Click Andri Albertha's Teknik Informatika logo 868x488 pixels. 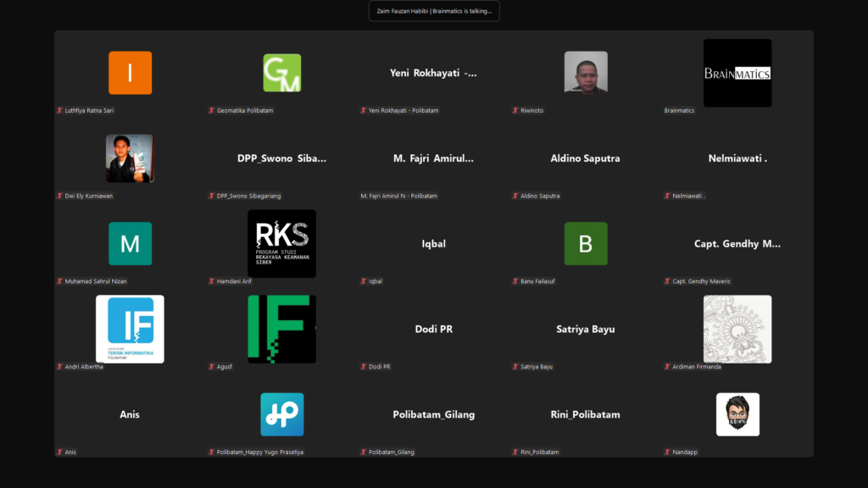pyautogui.click(x=130, y=329)
